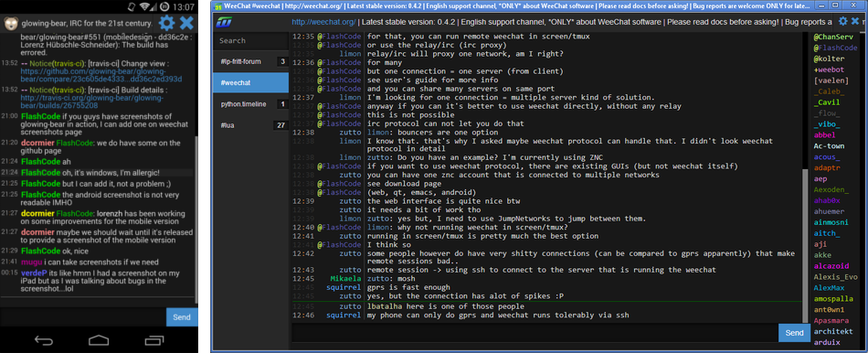Select architekt in the nick list
Viewport: 868px width, 353px height.
pos(833,331)
